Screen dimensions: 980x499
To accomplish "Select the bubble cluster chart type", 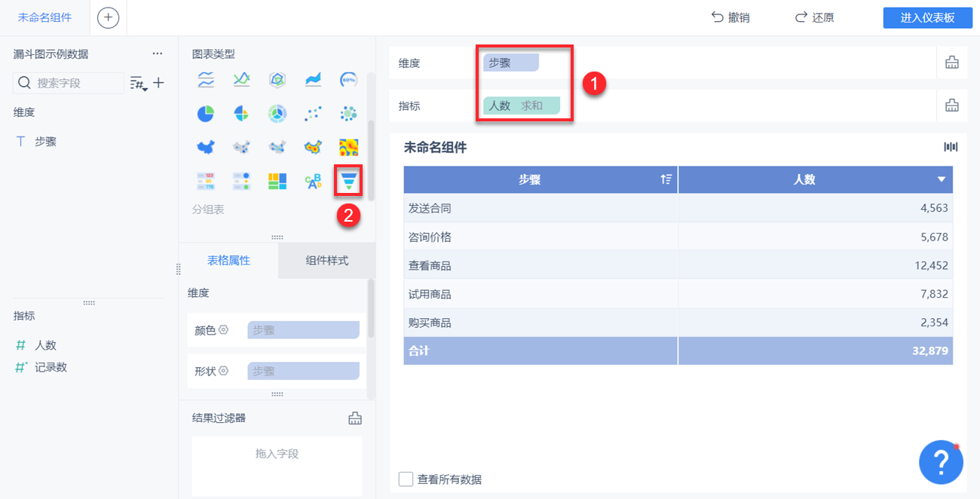I will point(348,114).
